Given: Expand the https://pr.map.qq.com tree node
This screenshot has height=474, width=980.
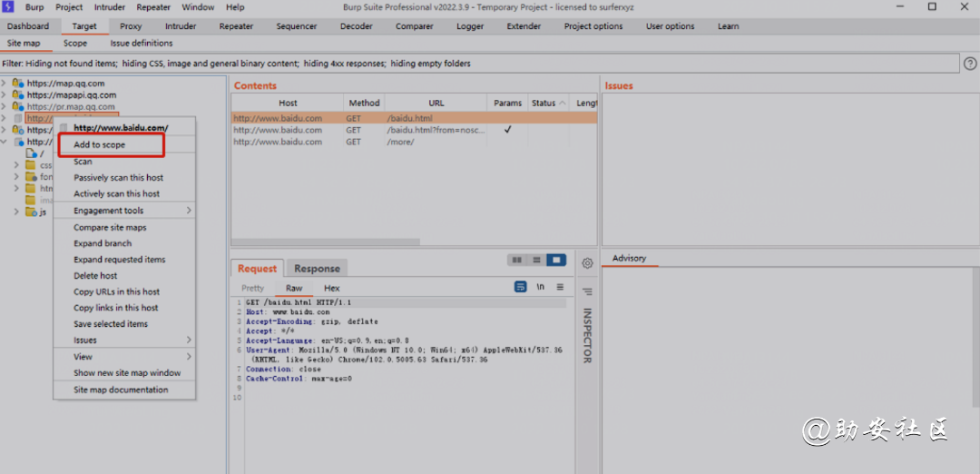Looking at the screenshot, I should click(5, 107).
